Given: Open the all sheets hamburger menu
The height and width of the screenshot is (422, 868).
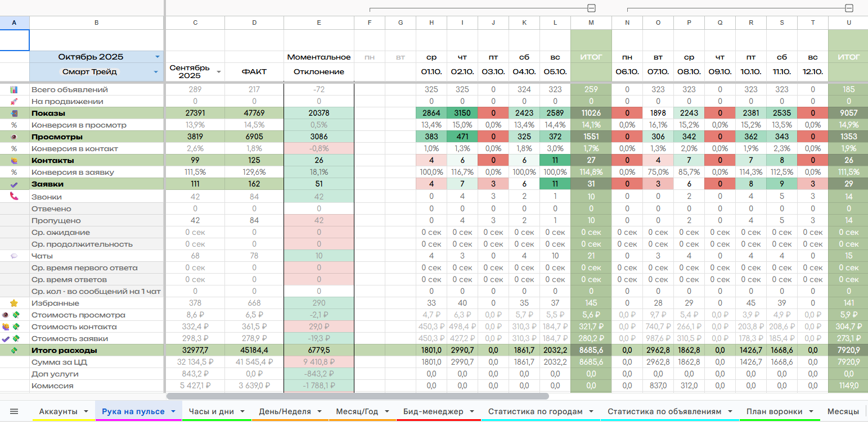Looking at the screenshot, I should pos(14,412).
